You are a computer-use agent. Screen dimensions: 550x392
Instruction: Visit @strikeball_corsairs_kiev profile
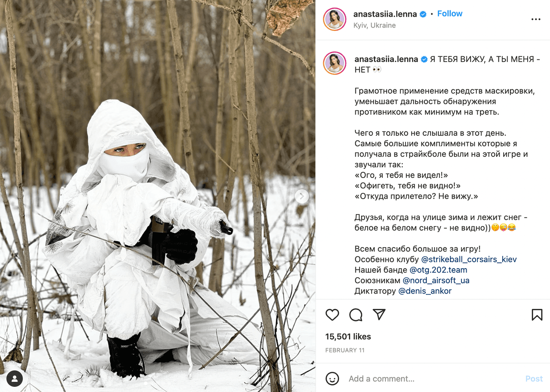point(469,260)
